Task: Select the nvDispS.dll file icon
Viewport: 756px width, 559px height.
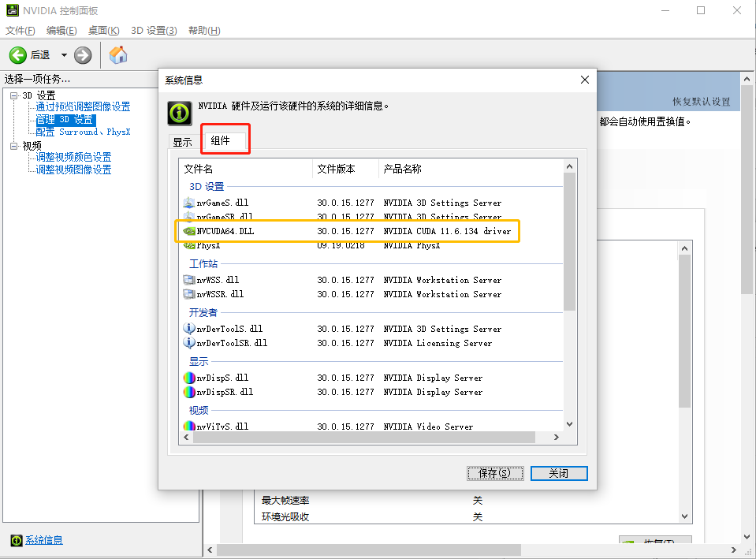Action: [189, 378]
